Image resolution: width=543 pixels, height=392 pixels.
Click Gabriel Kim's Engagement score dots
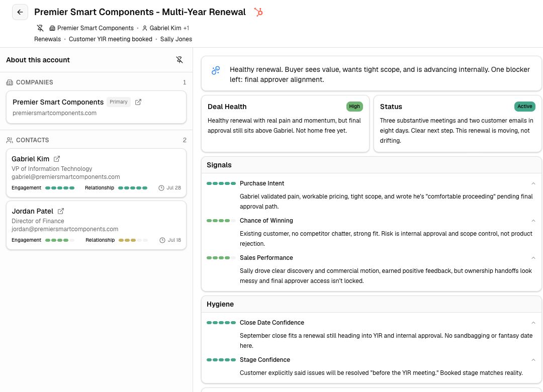click(60, 188)
